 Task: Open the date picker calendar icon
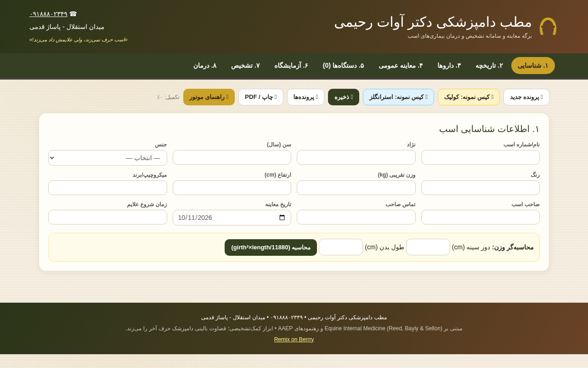(x=282, y=218)
